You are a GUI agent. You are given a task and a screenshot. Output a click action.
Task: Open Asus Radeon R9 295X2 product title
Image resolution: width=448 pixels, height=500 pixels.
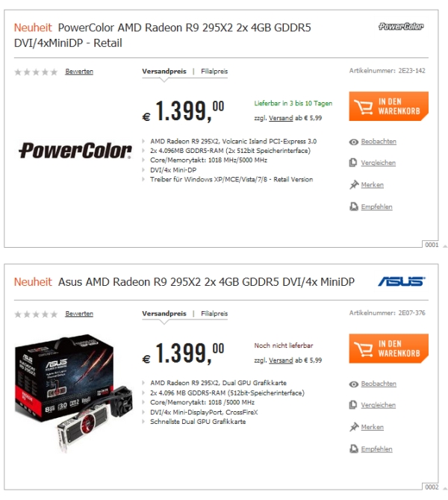[205, 282]
